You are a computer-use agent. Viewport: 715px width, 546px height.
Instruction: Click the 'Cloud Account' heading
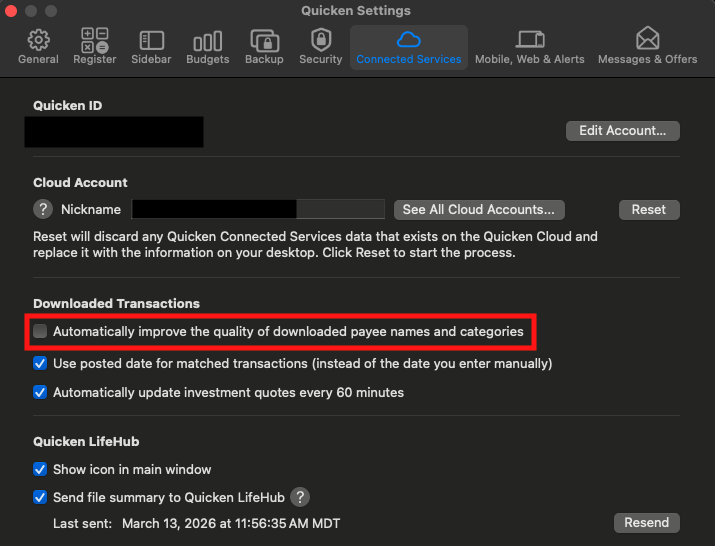(80, 182)
